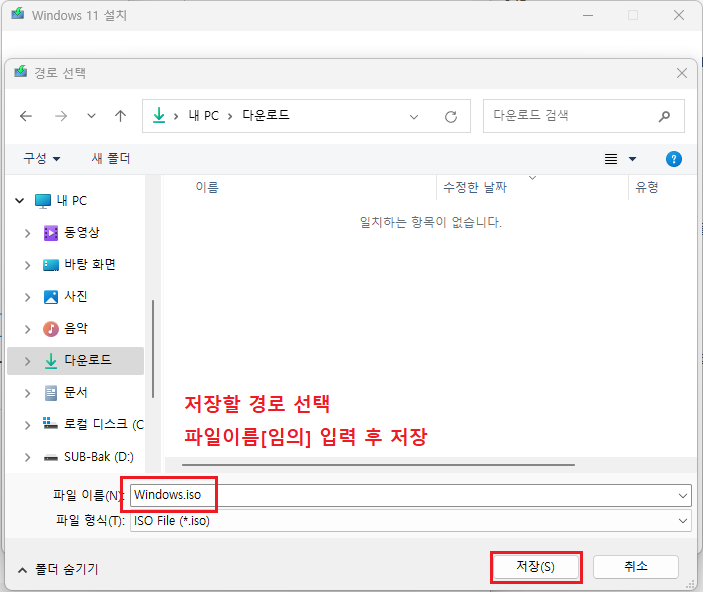
Task: Collapse the 내 PC tree node
Action: pyautogui.click(x=19, y=200)
